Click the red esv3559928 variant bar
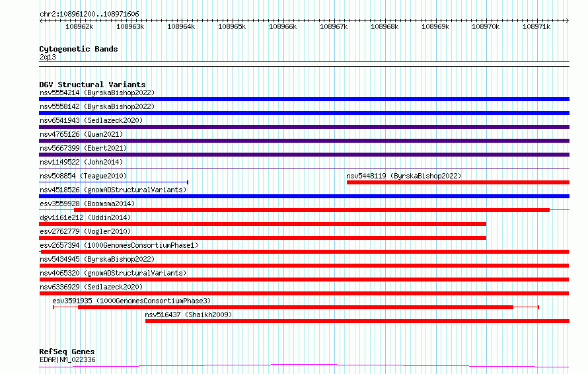 312,210
